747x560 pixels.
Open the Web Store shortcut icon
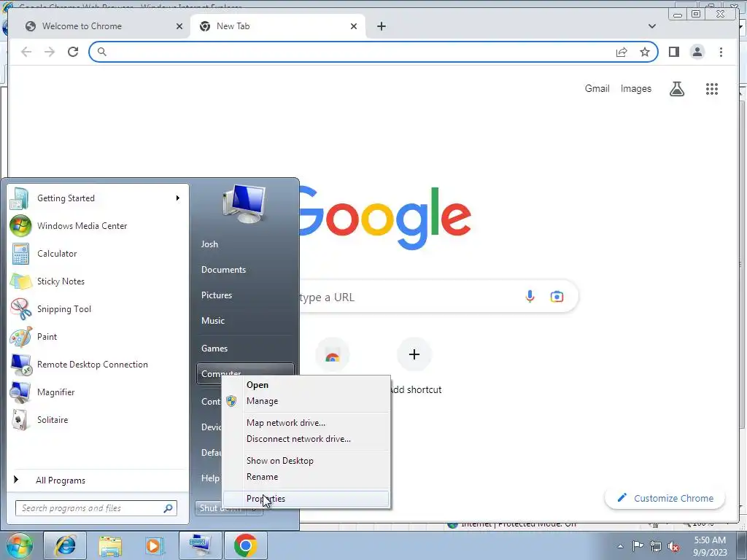point(333,355)
